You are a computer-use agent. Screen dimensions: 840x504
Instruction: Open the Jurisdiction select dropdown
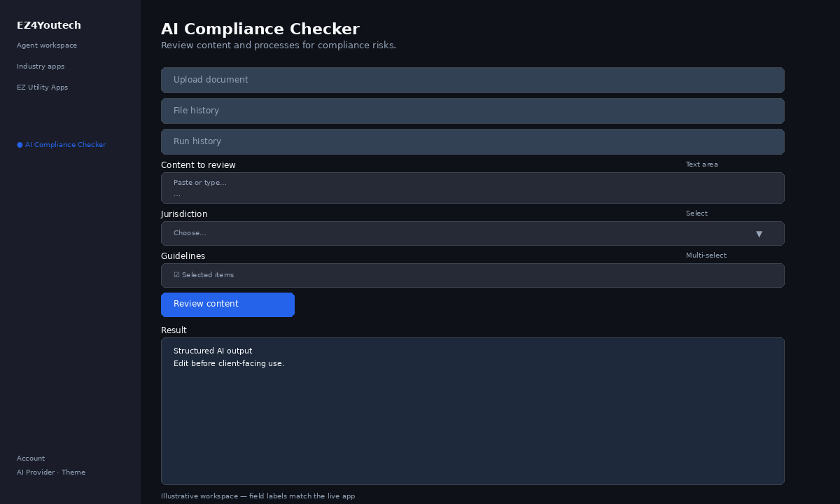472,233
